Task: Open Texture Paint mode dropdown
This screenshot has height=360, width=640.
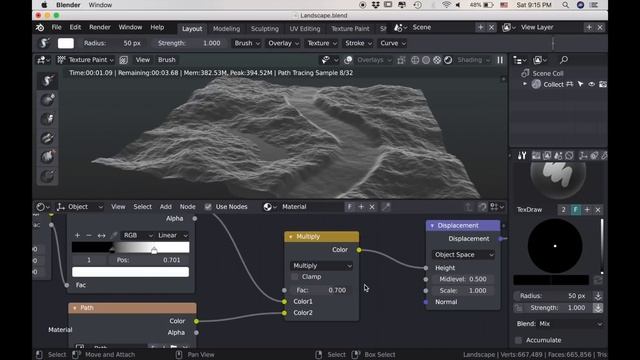Action: 86,60
